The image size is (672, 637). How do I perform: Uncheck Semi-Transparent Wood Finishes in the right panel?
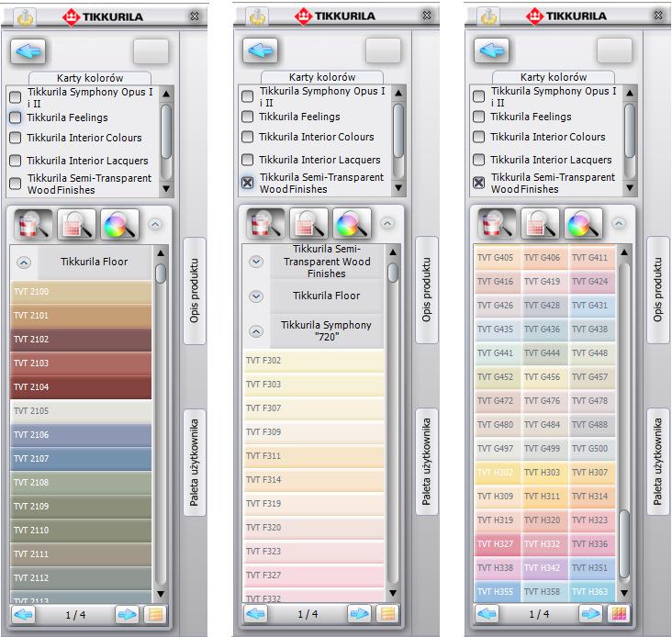click(x=479, y=183)
